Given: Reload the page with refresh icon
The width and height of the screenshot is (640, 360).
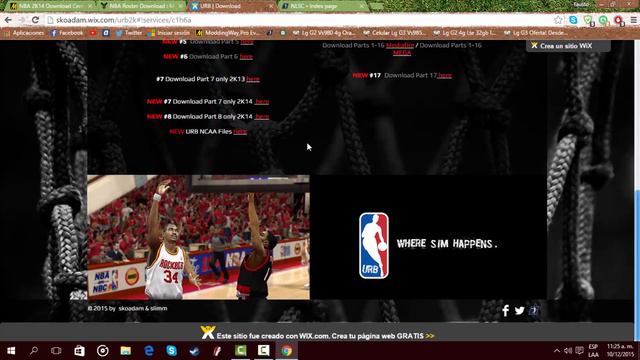Looking at the screenshot, I should click(x=36, y=20).
